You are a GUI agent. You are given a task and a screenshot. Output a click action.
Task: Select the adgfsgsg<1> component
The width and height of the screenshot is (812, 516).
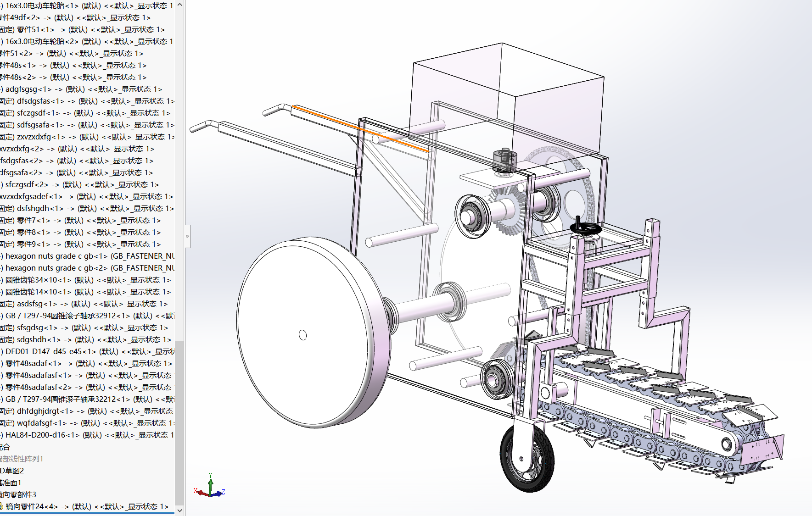(x=81, y=89)
